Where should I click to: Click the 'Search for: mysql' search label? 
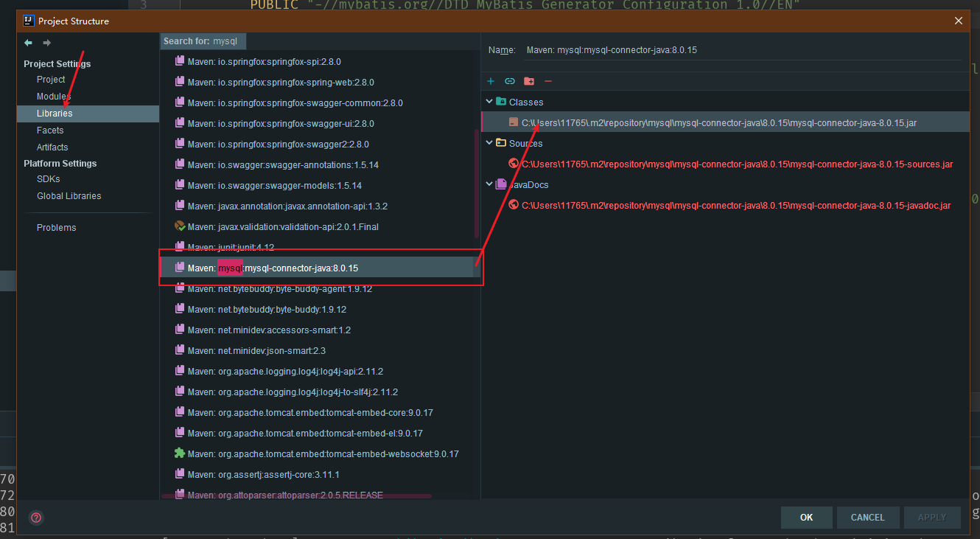(203, 41)
